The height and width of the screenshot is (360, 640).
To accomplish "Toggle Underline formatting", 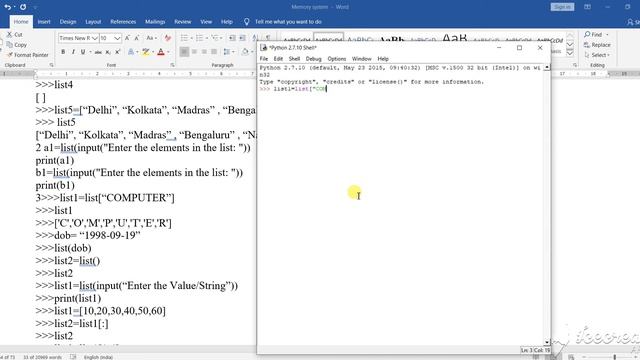I will pyautogui.click(x=83, y=52).
